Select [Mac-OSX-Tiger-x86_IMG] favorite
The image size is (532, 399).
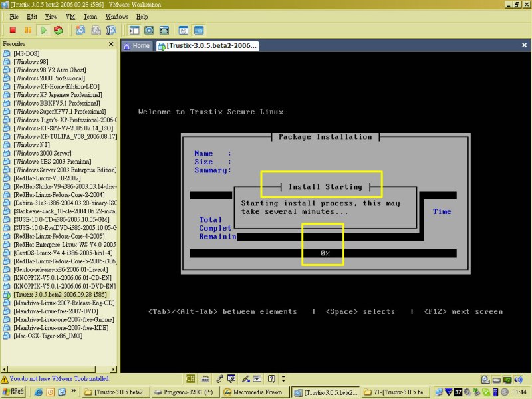(x=48, y=336)
